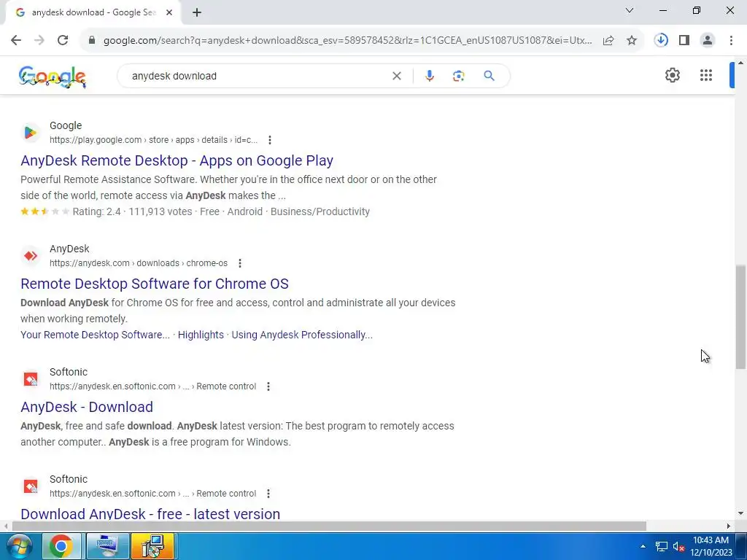Screen dimensions: 747x560
Task: Click the AnyDesk result favicon
Action: pos(31,256)
